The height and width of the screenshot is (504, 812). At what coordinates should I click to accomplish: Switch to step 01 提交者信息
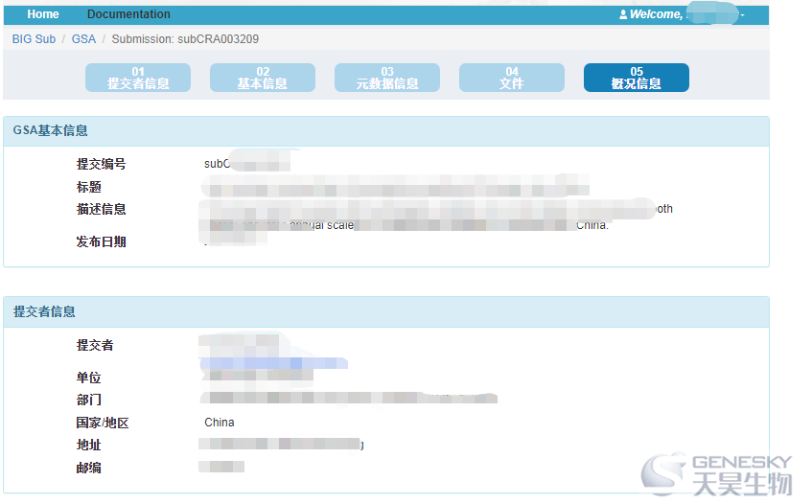138,78
